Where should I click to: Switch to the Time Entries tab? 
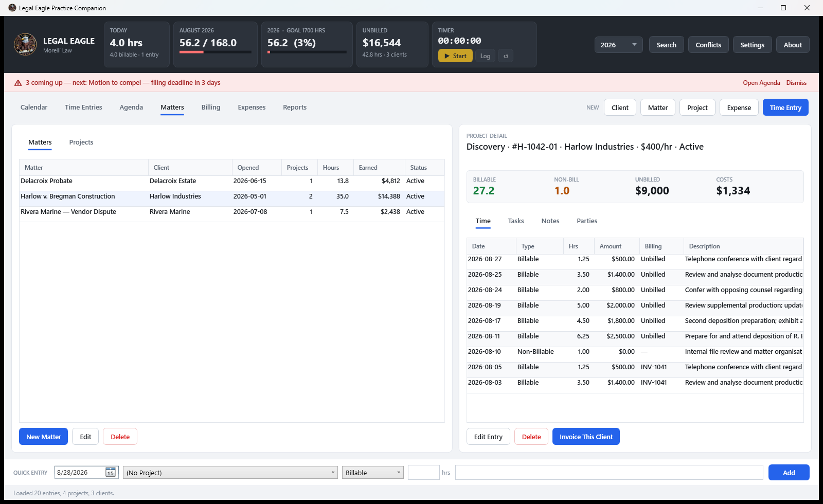click(x=83, y=107)
